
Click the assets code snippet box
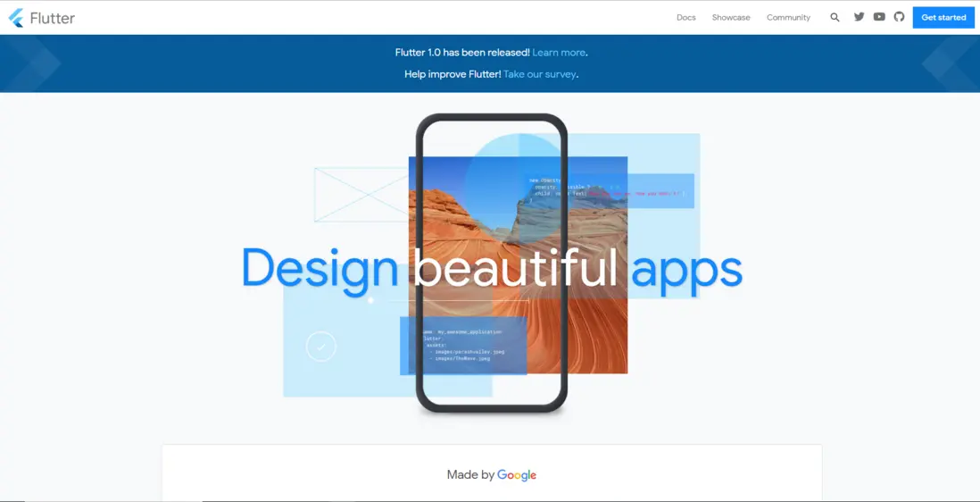[x=463, y=346]
